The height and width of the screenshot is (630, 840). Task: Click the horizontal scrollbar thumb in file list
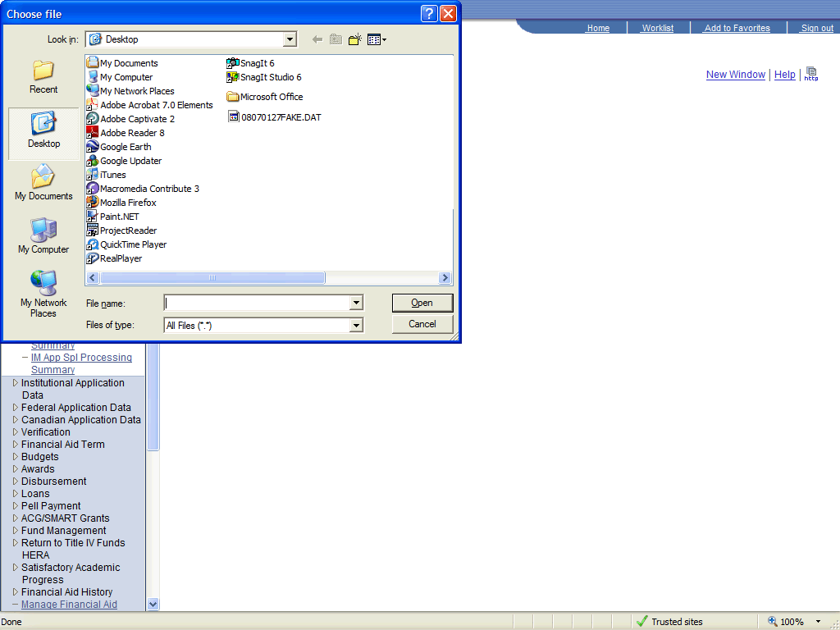(x=212, y=277)
